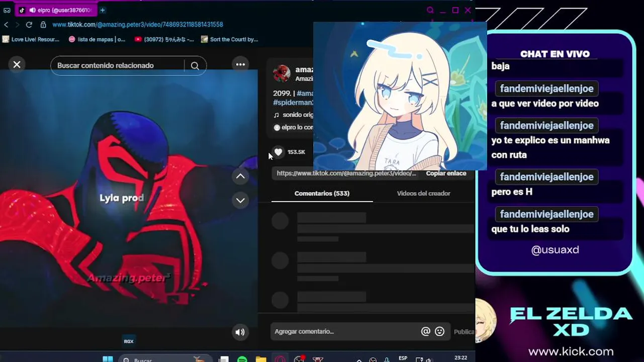Open the Sort the Court! bookmark
This screenshot has height=362, width=644.
tap(229, 39)
